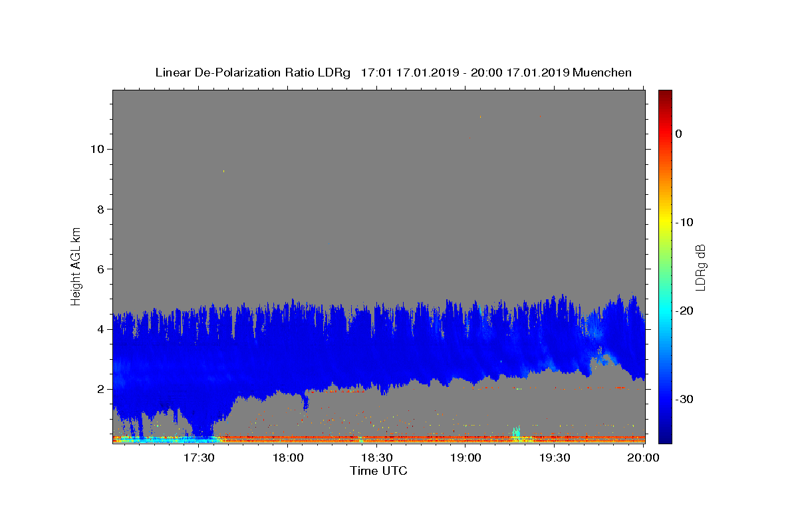This screenshot has width=798, height=532.
Task: Click the 4 km height tick label
Action: click(100, 329)
